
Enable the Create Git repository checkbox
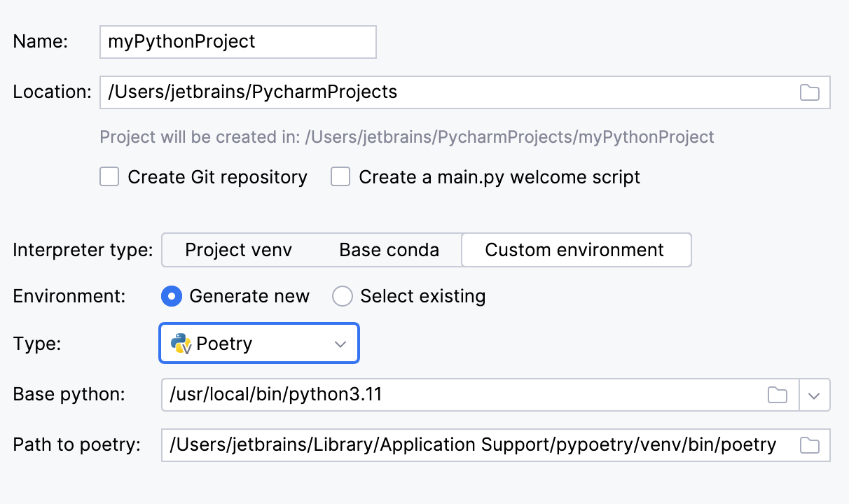point(109,177)
